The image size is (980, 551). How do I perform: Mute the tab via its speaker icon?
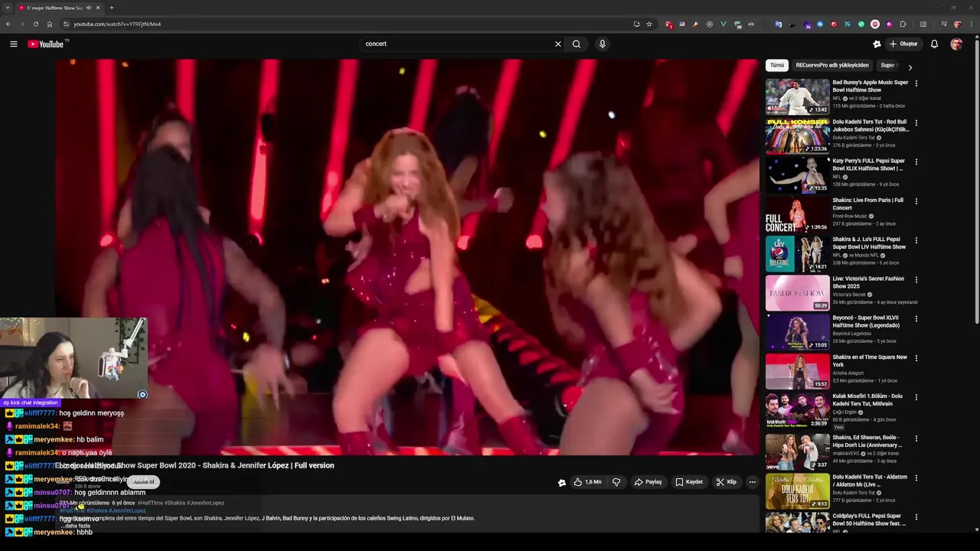pos(89,8)
